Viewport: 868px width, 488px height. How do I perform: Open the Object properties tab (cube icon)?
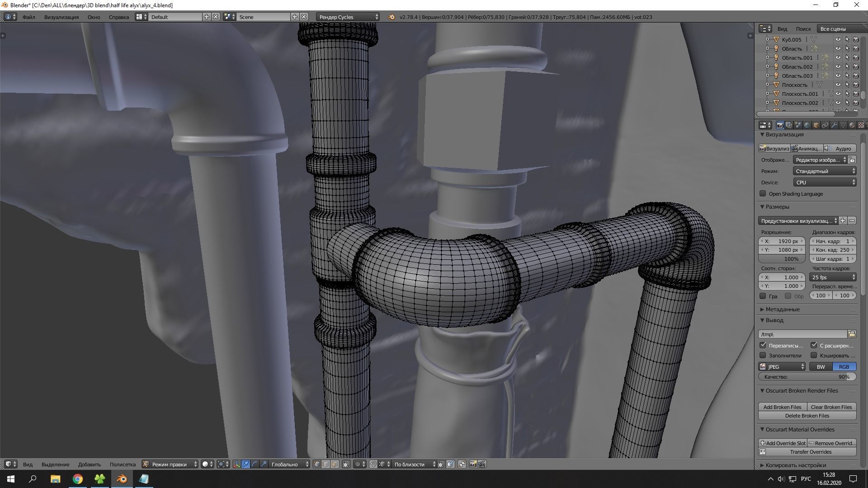point(816,125)
